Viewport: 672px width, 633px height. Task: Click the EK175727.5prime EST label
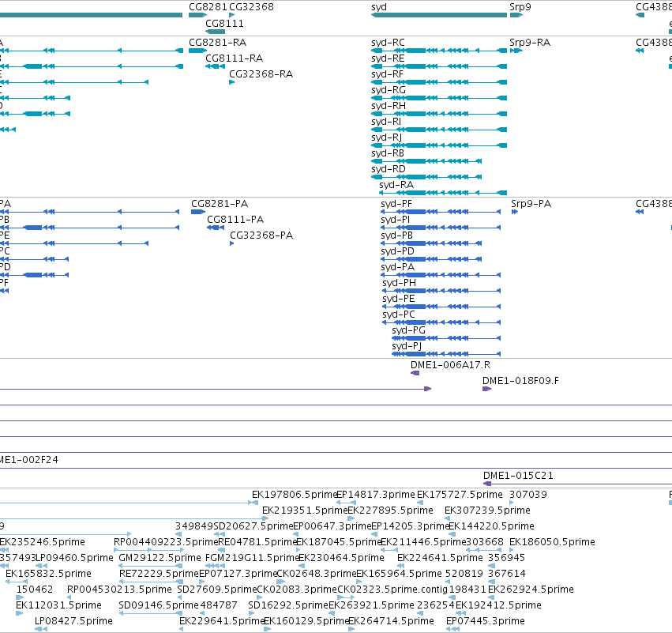click(x=460, y=495)
